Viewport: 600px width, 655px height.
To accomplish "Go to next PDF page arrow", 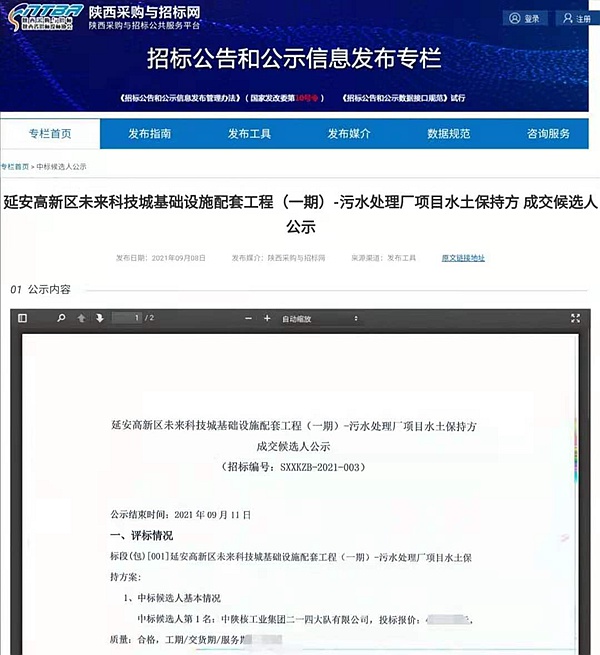I will pyautogui.click(x=99, y=318).
